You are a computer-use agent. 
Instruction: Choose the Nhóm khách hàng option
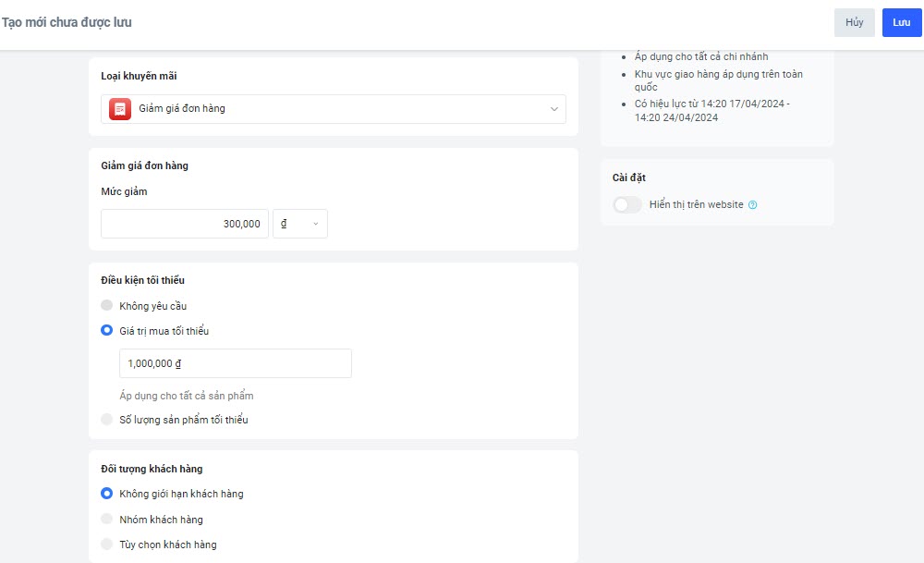click(107, 520)
